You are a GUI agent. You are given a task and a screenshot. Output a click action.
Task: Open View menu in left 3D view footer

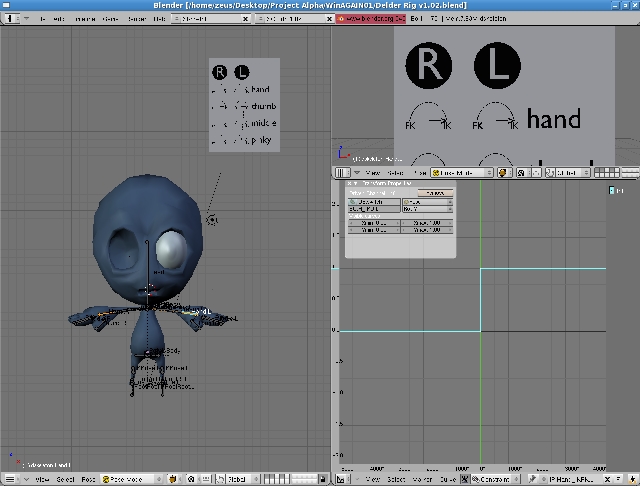[x=42, y=479]
